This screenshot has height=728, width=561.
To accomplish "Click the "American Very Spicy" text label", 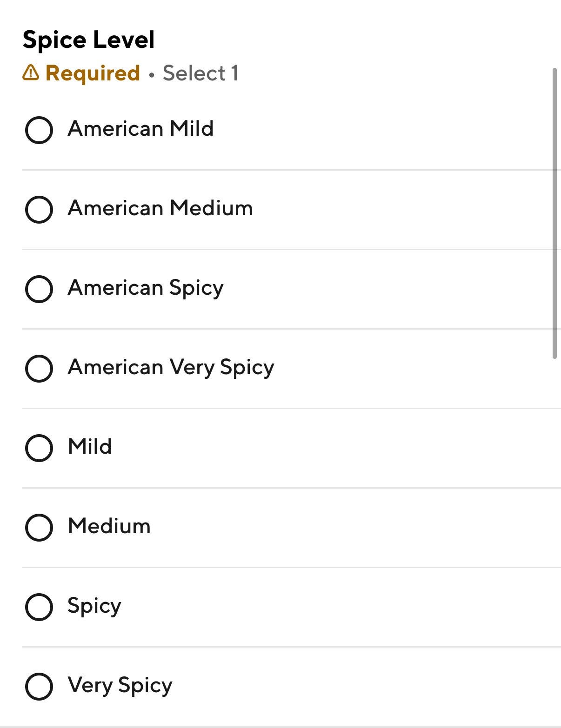I will (x=171, y=367).
